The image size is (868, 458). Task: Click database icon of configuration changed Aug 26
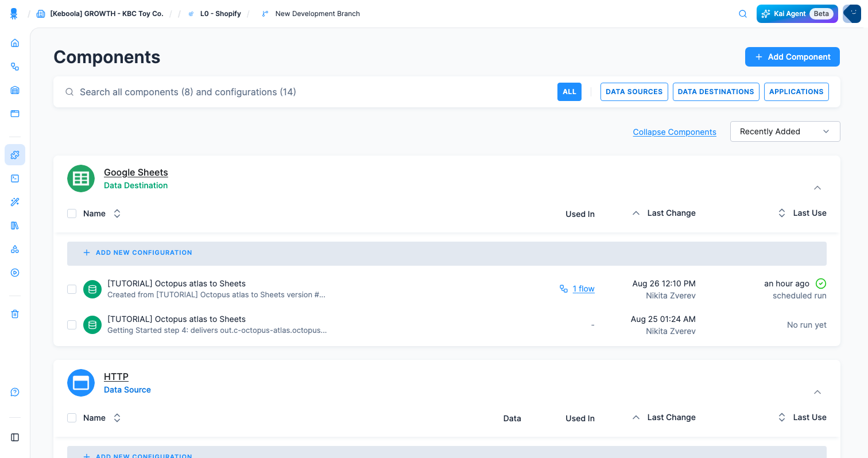click(x=92, y=289)
